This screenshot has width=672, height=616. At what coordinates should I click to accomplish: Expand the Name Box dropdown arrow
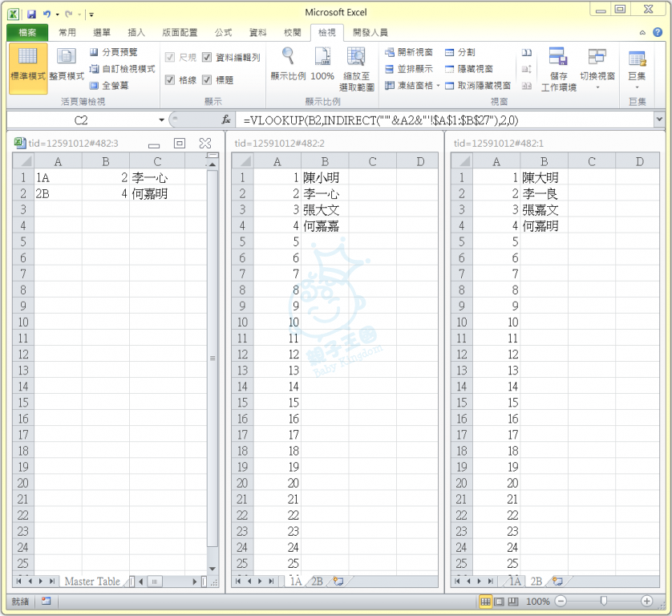click(161, 120)
